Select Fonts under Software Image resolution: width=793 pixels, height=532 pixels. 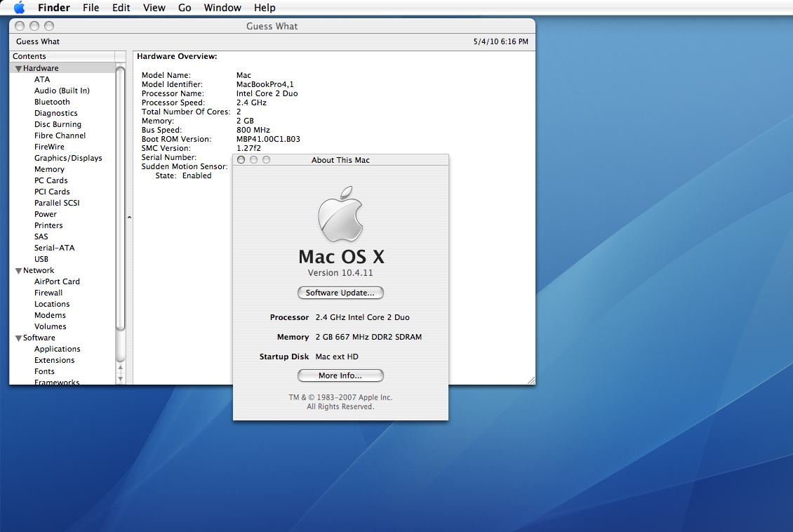[x=44, y=371]
